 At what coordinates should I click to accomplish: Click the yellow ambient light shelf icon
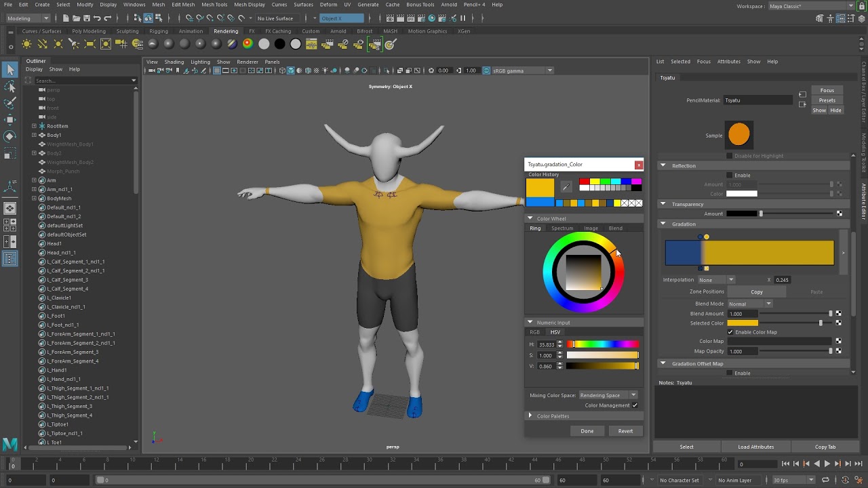point(26,44)
